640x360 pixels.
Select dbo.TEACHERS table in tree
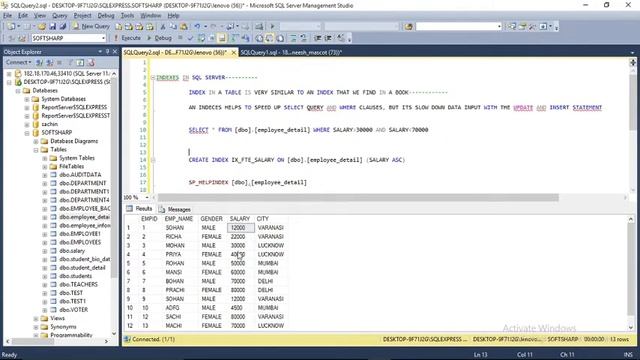tap(78, 284)
